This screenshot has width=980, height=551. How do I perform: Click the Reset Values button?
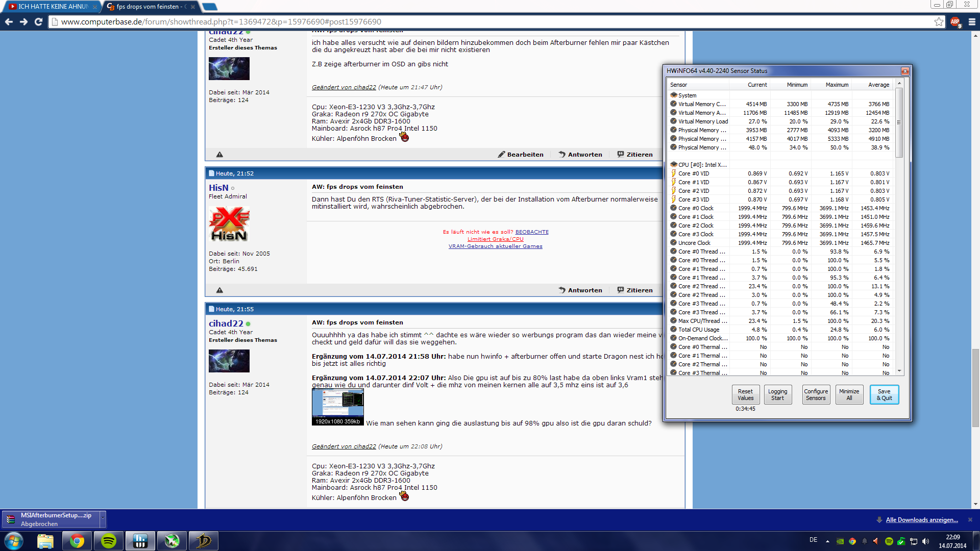click(745, 394)
